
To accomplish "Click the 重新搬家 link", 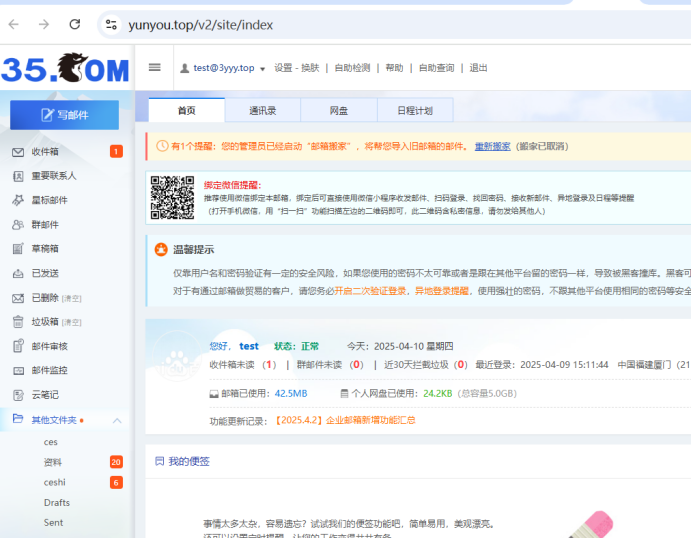I will click(x=492, y=146).
